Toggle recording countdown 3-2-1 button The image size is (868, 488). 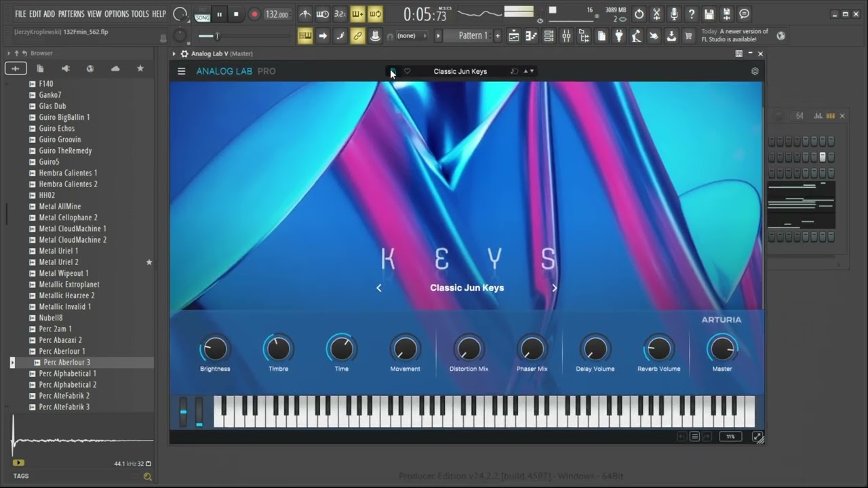pyautogui.click(x=340, y=14)
